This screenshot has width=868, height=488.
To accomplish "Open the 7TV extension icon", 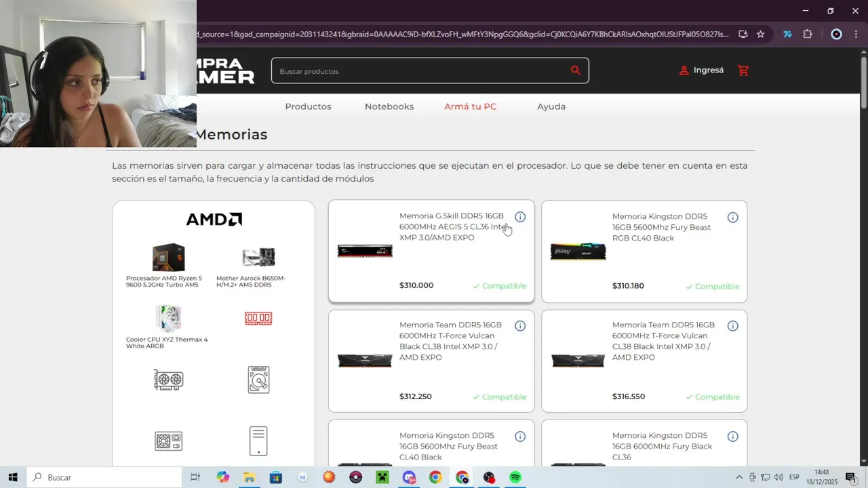I will 787,34.
